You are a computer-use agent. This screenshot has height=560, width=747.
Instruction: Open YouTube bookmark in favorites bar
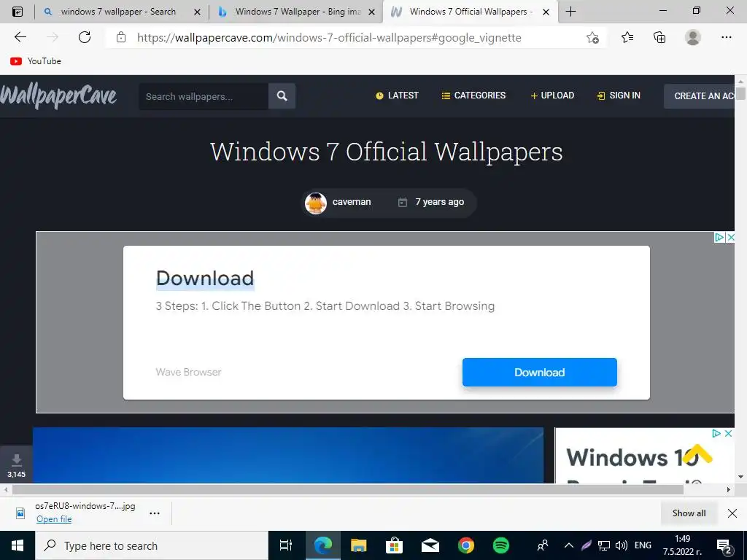(36, 61)
